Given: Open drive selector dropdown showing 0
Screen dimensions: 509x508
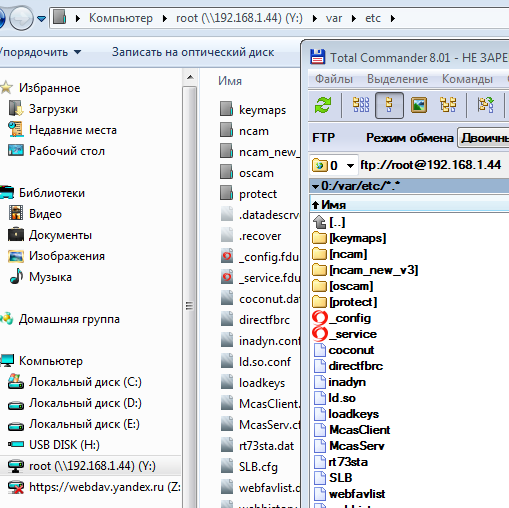Looking at the screenshot, I should [x=334, y=165].
